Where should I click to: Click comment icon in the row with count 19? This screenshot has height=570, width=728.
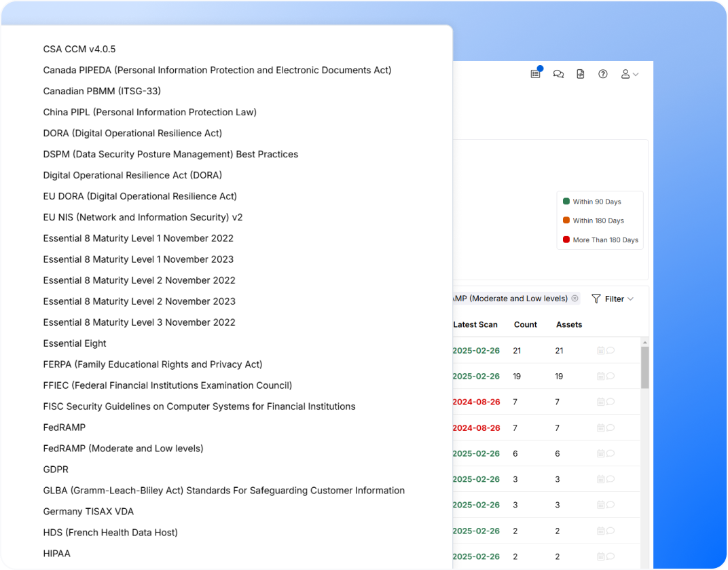[611, 376]
